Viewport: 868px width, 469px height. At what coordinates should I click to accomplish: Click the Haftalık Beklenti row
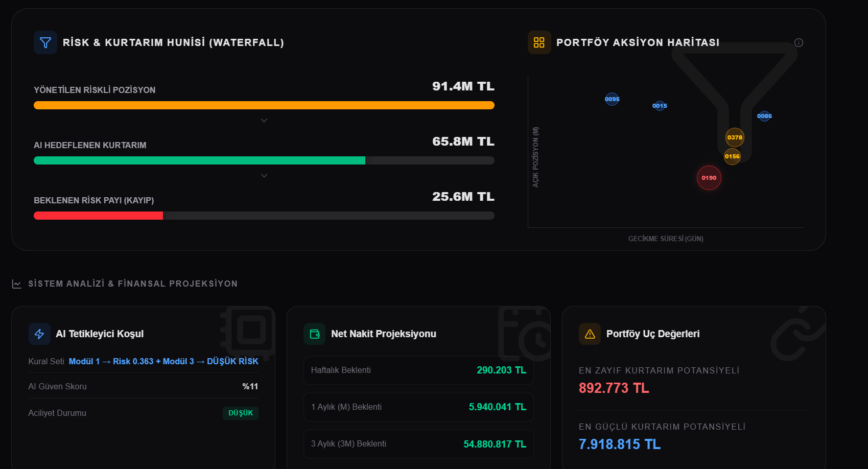pos(418,370)
